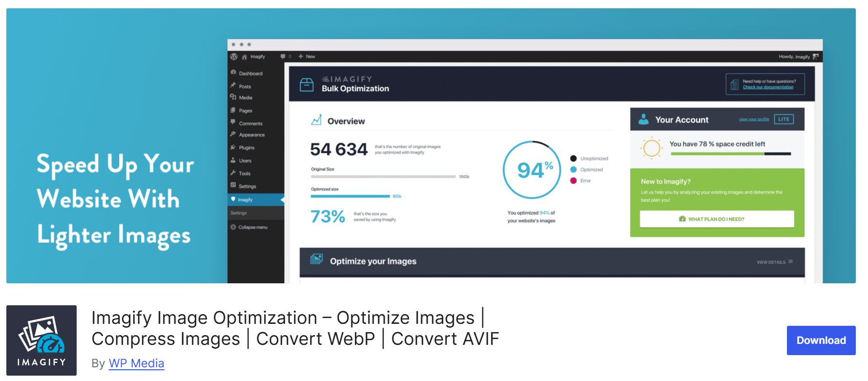Click the Optimize your Images icon

click(x=316, y=259)
